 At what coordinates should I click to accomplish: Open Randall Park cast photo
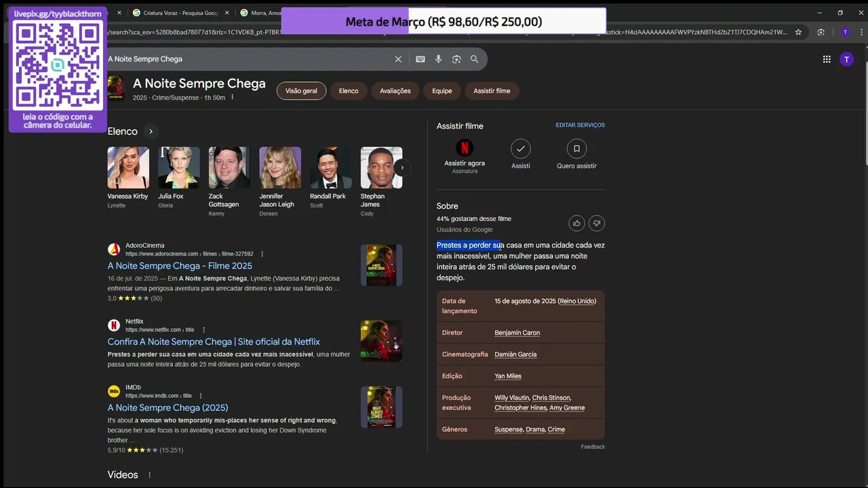coord(330,167)
